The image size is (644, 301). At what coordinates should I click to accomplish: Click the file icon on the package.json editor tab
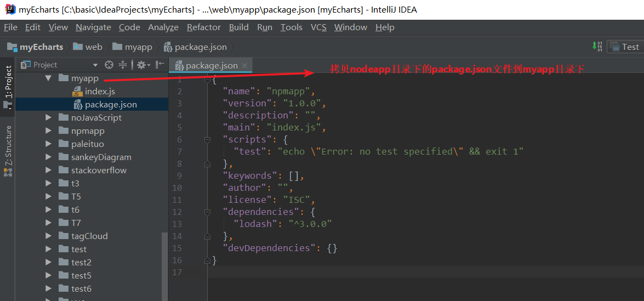coord(179,66)
